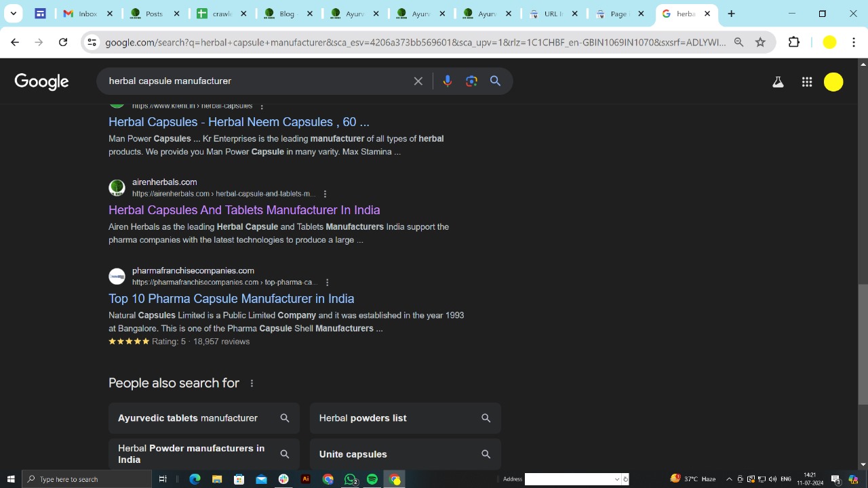This screenshot has height=488, width=868.
Task: Open Herbal Capsules And Tablets Manufacturer In India
Action: pyautogui.click(x=244, y=210)
